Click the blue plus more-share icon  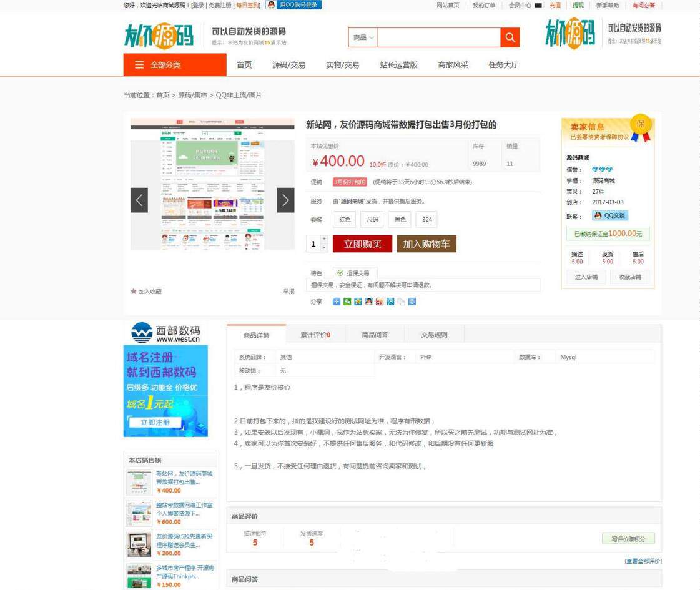[x=337, y=302]
